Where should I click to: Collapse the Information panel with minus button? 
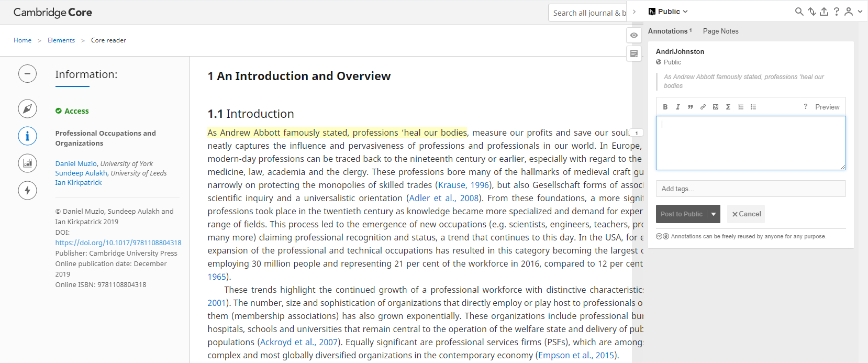click(27, 74)
